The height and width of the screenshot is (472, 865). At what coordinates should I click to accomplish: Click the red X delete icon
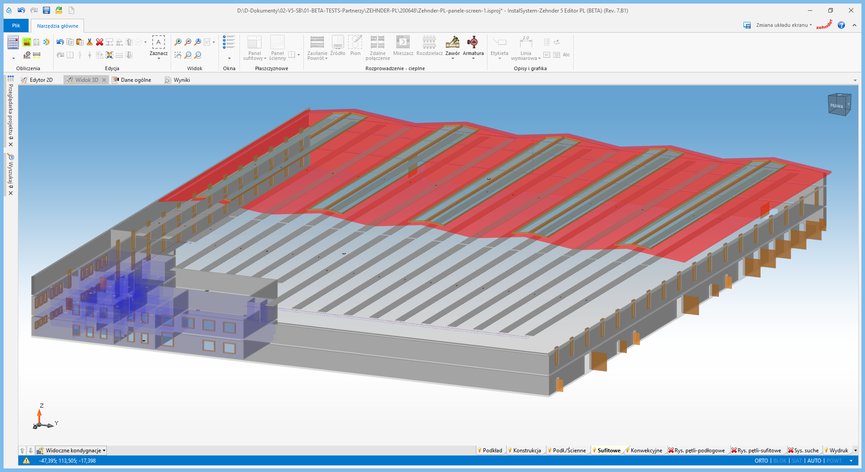click(99, 42)
